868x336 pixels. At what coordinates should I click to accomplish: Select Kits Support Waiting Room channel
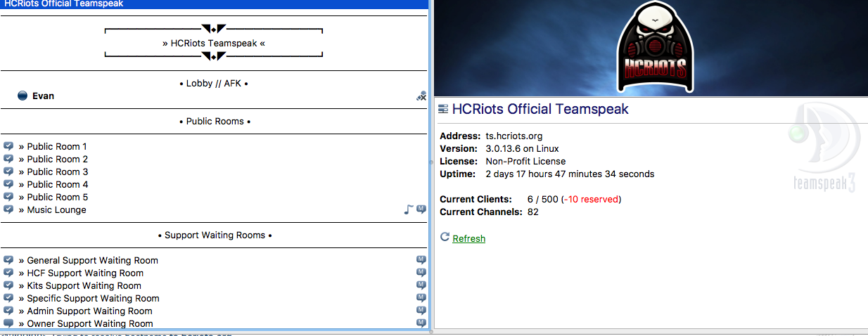coord(214,285)
